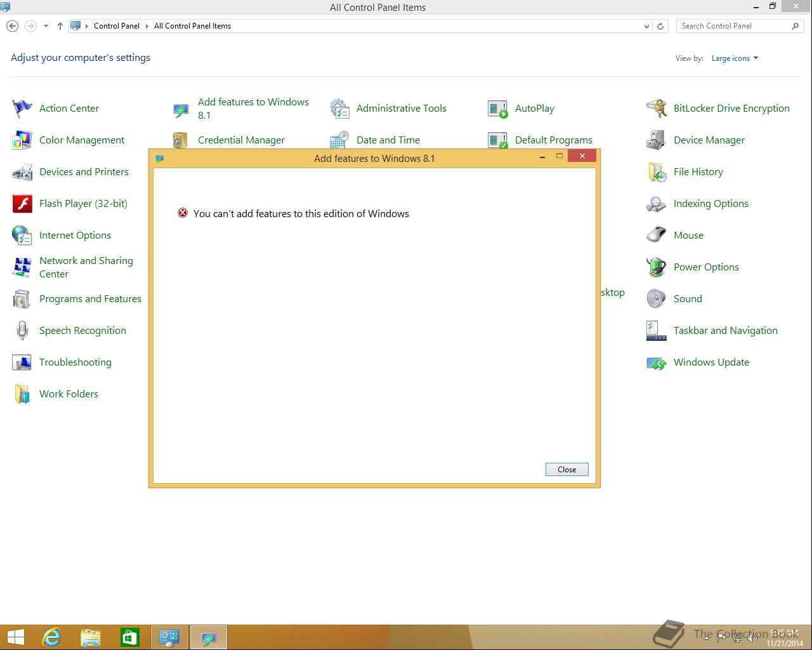Open the Color Management icon
Screen dimensions: 812x650
pyautogui.click(x=22, y=140)
